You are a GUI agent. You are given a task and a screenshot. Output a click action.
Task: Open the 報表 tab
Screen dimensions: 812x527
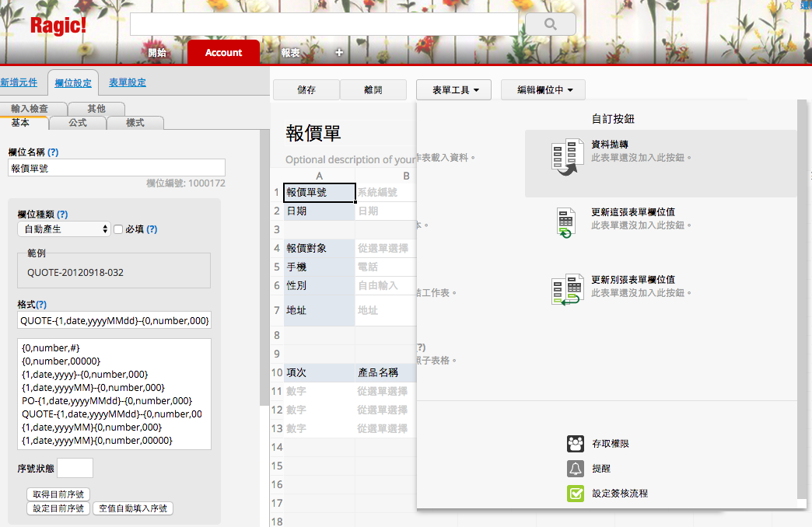tap(291, 52)
